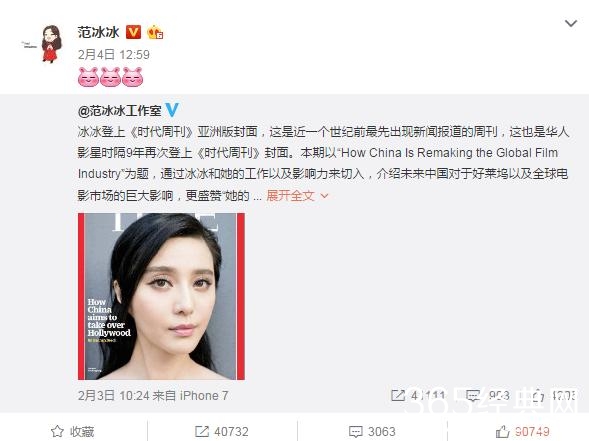Expand full text with 展开全文
The height and width of the screenshot is (441, 589).
297,196
